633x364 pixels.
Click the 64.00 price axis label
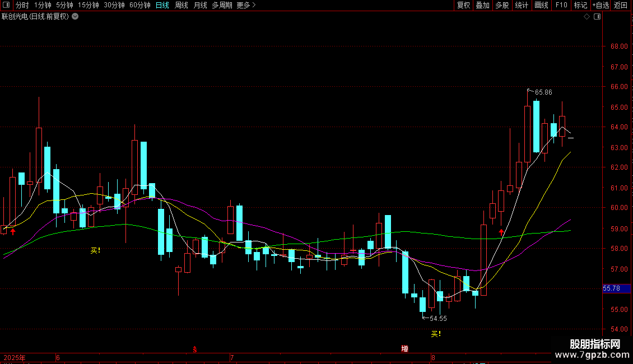click(619, 127)
